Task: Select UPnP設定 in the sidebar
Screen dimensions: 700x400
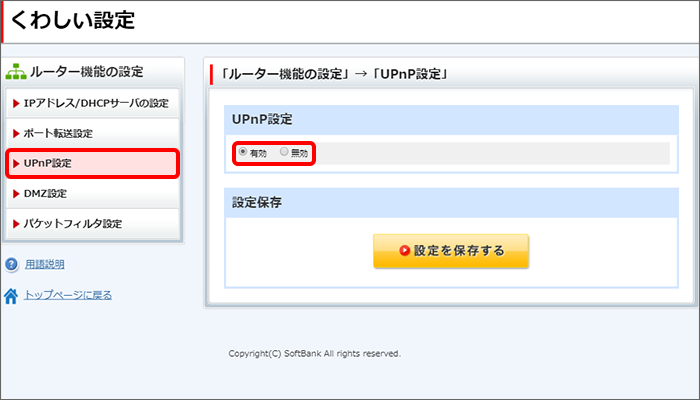Action: coord(92,163)
